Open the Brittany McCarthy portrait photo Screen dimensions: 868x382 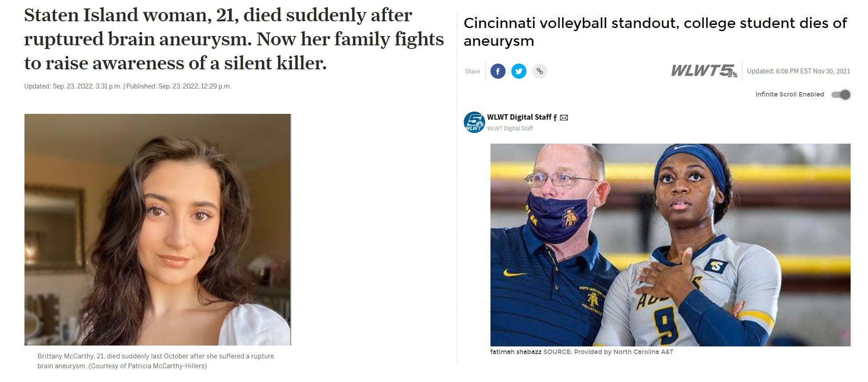157,229
